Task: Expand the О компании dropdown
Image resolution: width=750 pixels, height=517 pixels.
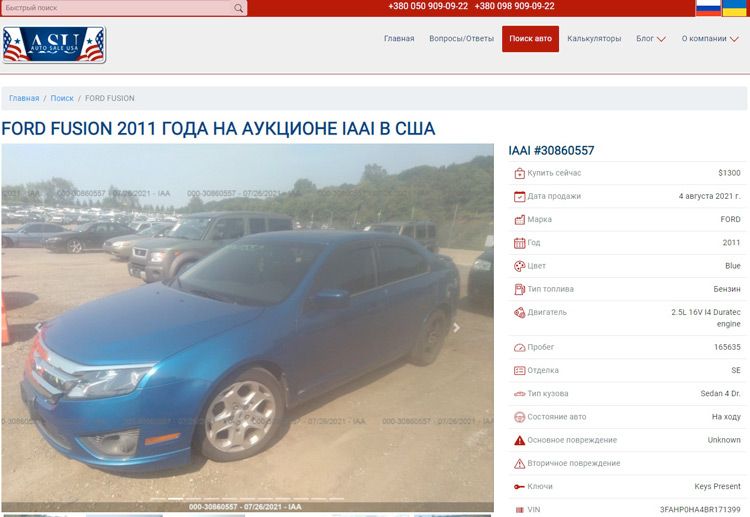Action: click(710, 39)
